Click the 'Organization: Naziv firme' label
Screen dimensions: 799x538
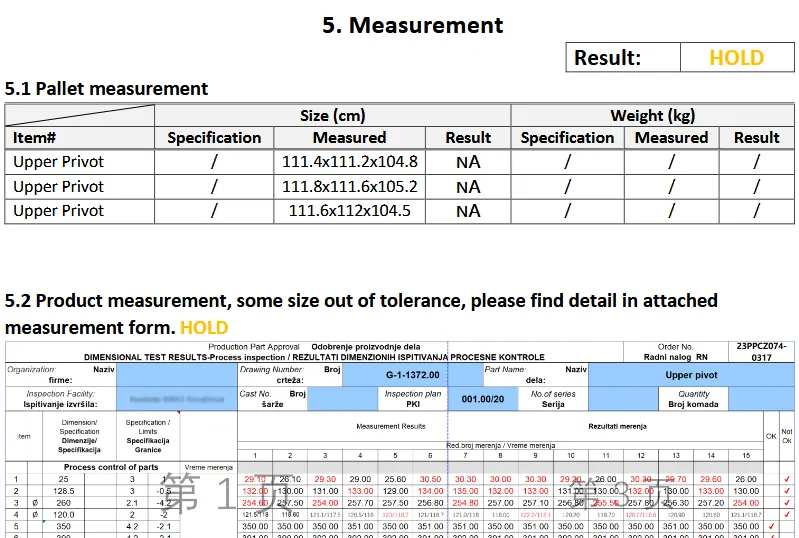[61, 374]
